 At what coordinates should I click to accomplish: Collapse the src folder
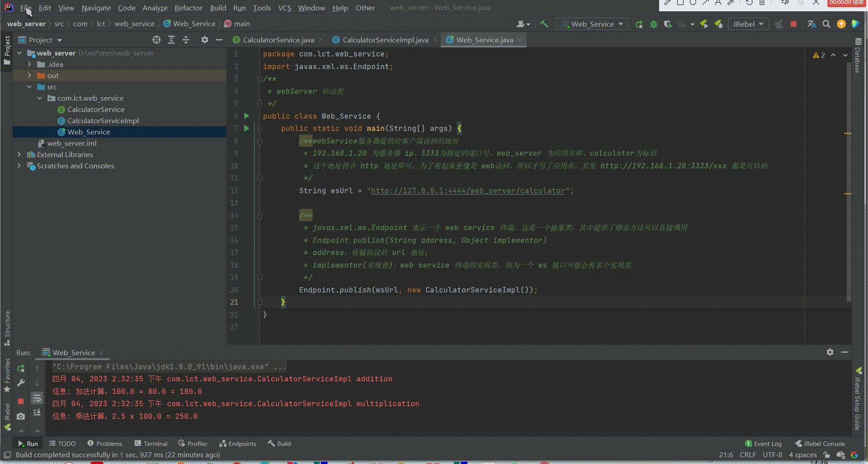pyautogui.click(x=30, y=87)
